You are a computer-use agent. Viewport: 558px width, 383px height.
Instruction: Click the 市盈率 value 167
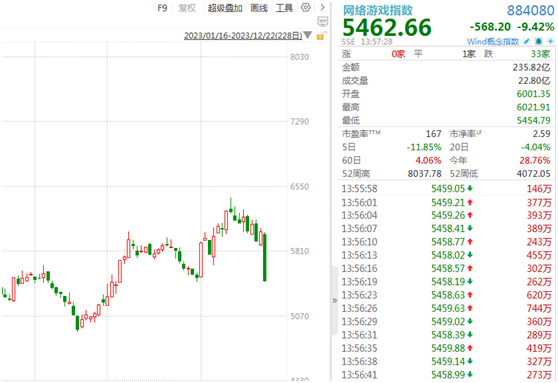point(433,134)
